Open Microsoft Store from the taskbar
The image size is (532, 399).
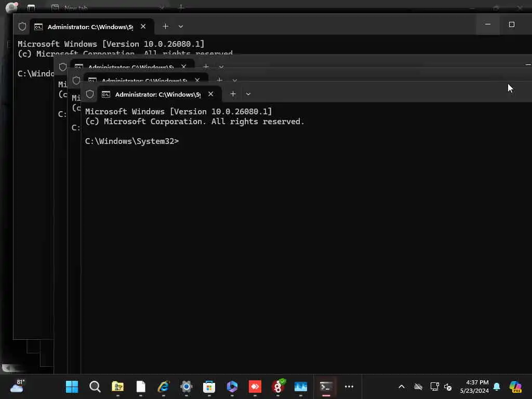(x=209, y=387)
